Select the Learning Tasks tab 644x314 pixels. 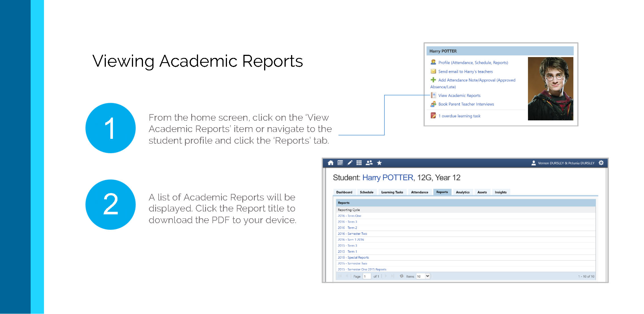[x=392, y=192]
